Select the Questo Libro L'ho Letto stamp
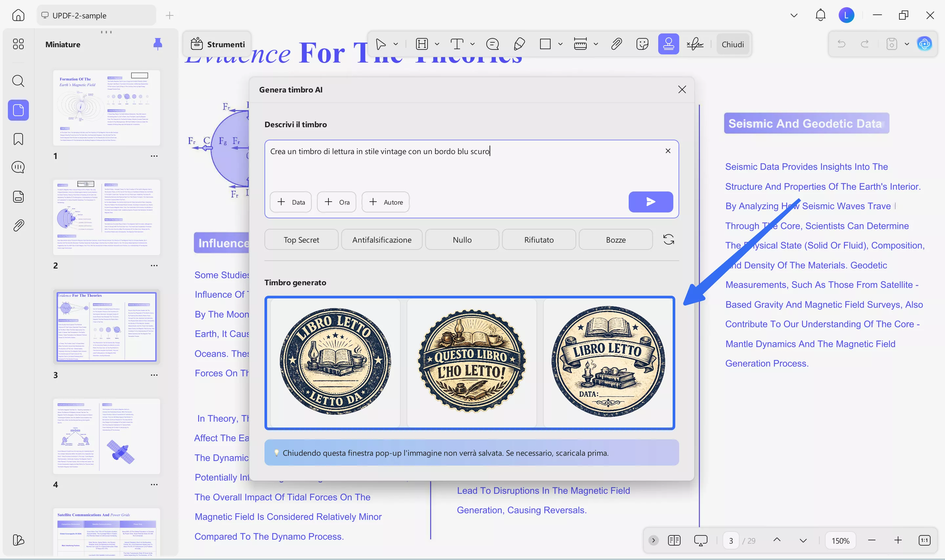Viewport: 945px width, 560px height. pos(471,362)
